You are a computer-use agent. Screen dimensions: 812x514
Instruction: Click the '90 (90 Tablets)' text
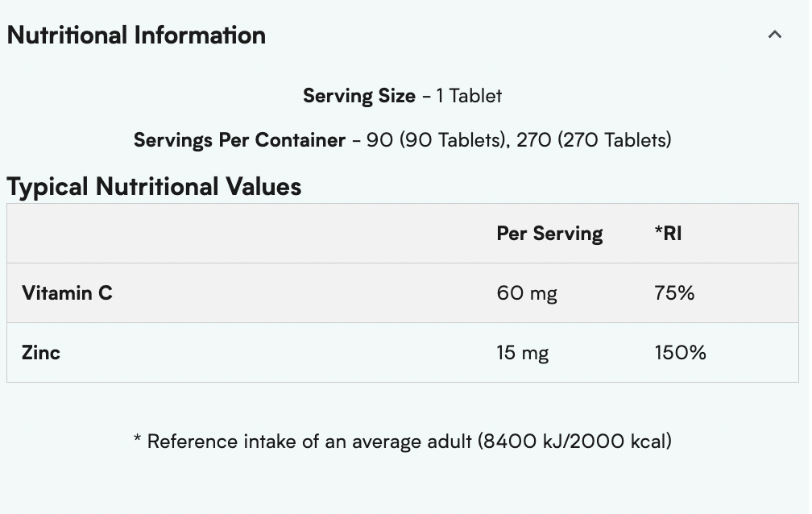(437, 140)
